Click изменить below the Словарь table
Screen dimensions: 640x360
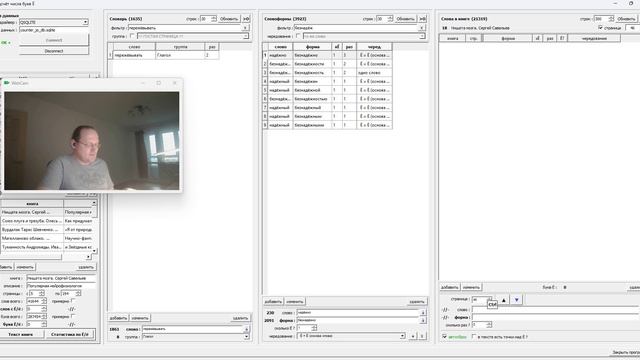tap(140, 318)
